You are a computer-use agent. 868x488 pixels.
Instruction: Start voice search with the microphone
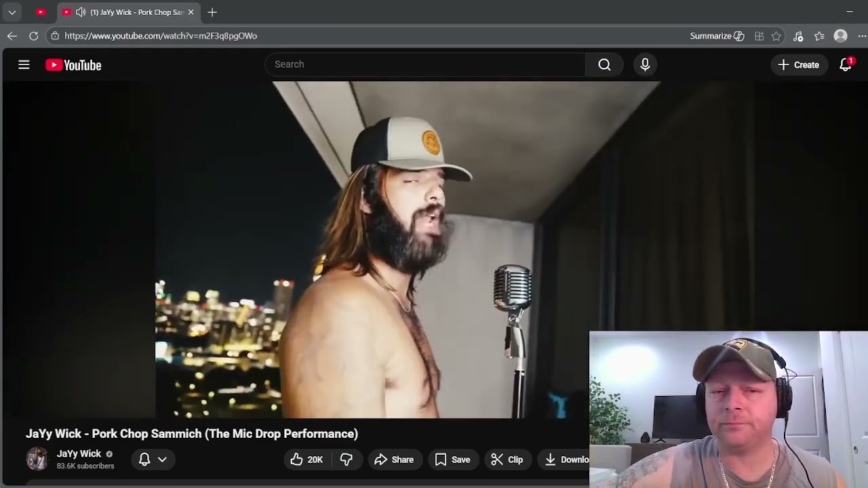(645, 64)
